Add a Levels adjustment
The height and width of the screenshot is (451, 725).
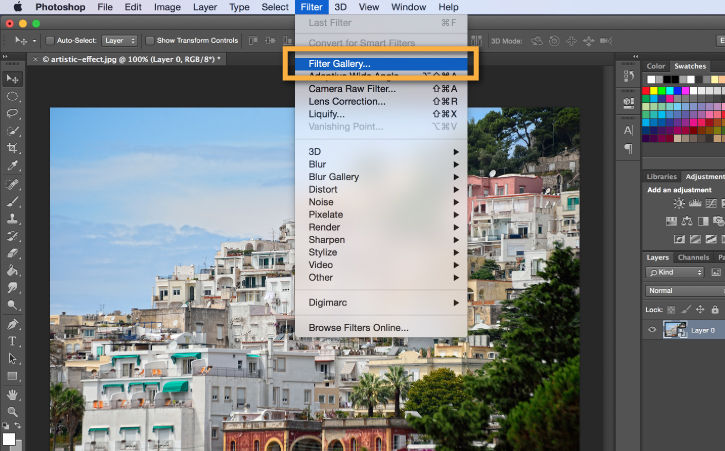pyautogui.click(x=695, y=204)
